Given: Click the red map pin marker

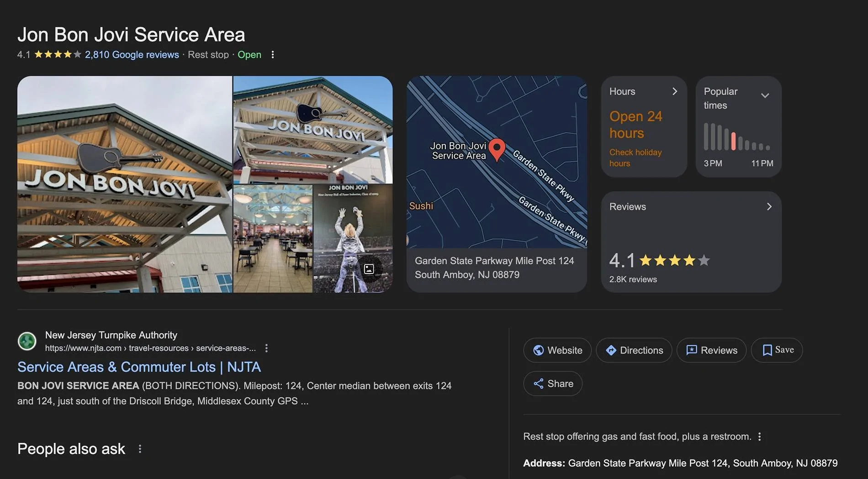Looking at the screenshot, I should pos(497,149).
